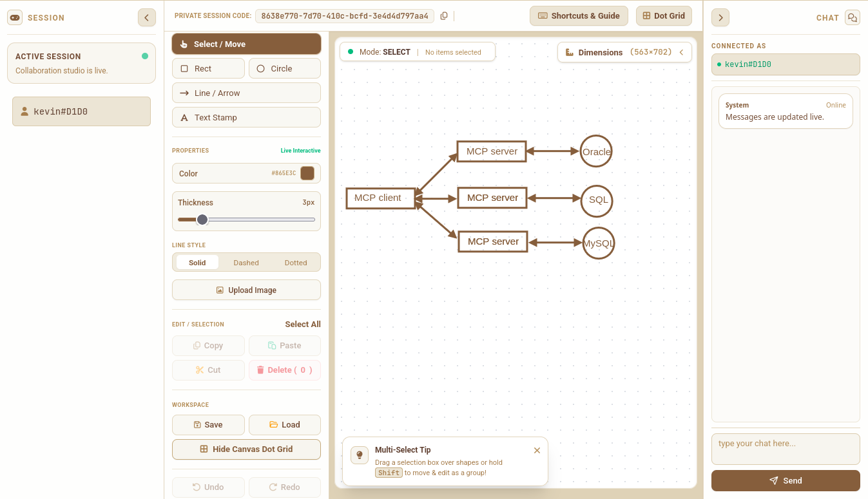This screenshot has height=499, width=868.
Task: Click the SQL circle on canvas
Action: pos(597,200)
